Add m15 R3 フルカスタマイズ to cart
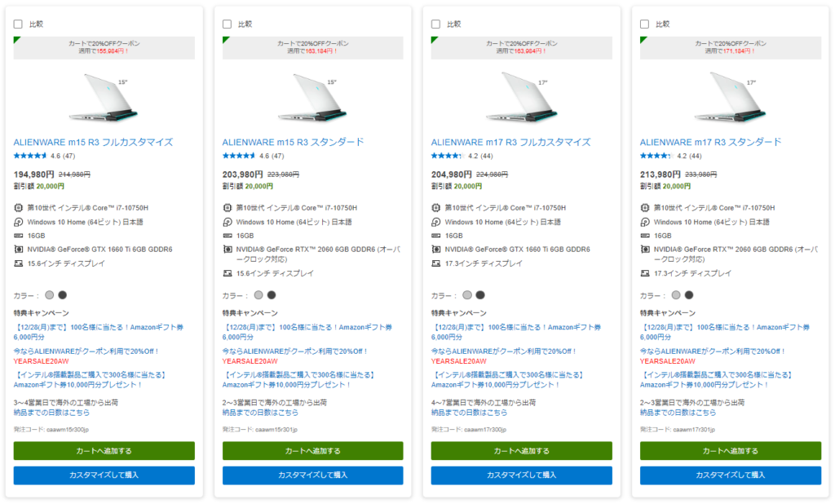The width and height of the screenshot is (835, 504). pos(104,451)
